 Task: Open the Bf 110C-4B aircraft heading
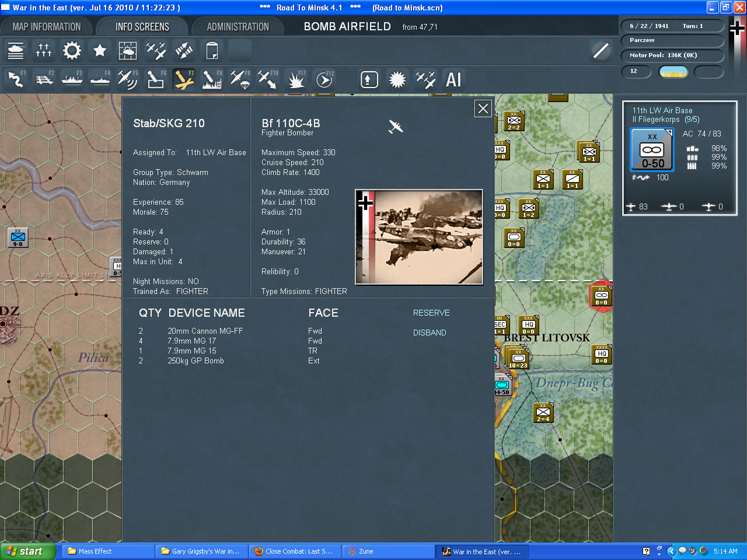coord(291,123)
